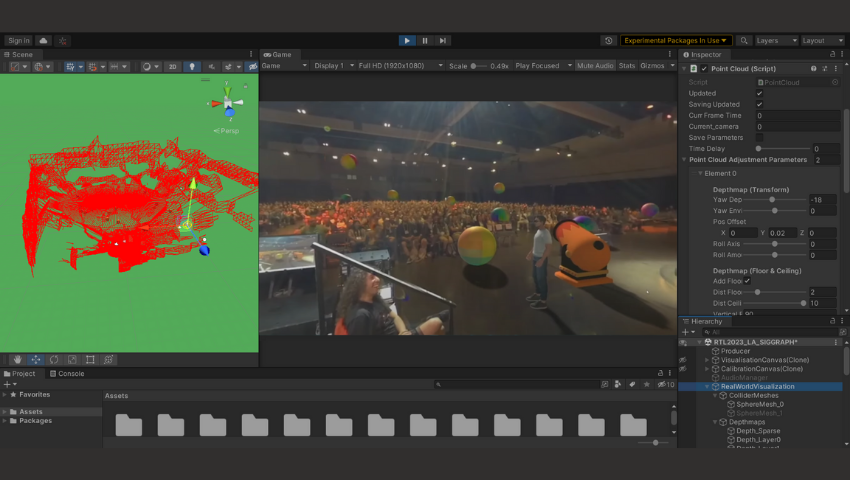Select the Rect tool
Screen dimensions: 850x480
(90, 360)
